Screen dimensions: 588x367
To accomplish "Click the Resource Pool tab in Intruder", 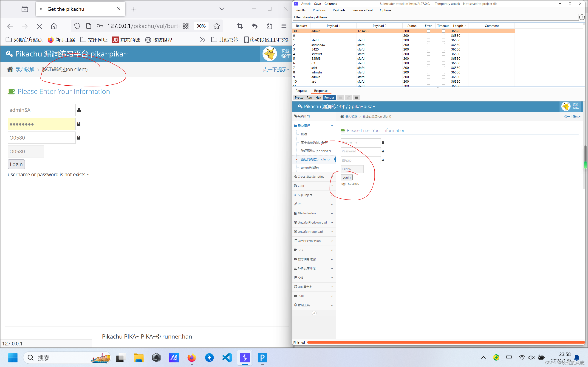I will coord(362,10).
